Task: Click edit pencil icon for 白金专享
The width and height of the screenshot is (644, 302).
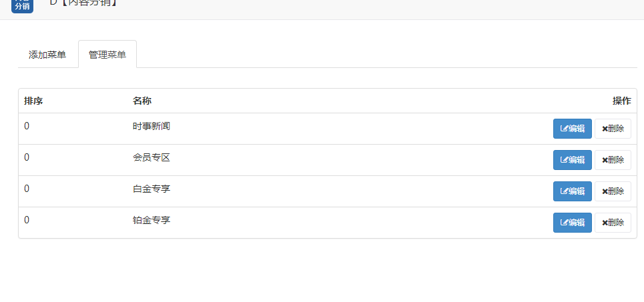Action: (565, 191)
